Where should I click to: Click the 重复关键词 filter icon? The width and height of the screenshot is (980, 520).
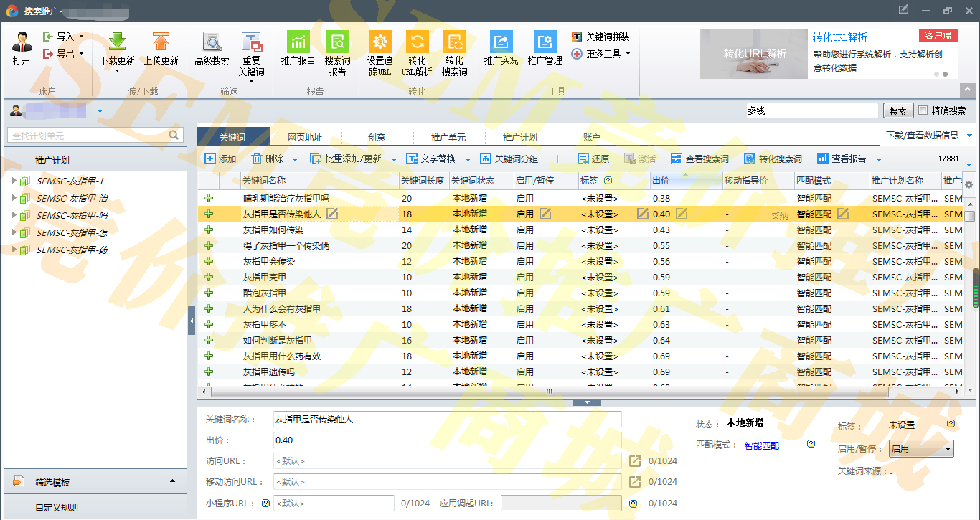coord(251,42)
